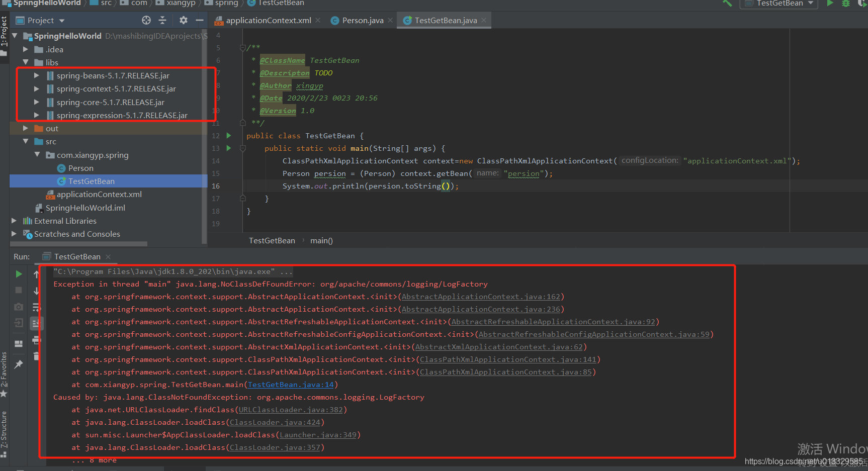Open the 7: Structure tool window
Screen dimensions: 868x471
pos(4,434)
